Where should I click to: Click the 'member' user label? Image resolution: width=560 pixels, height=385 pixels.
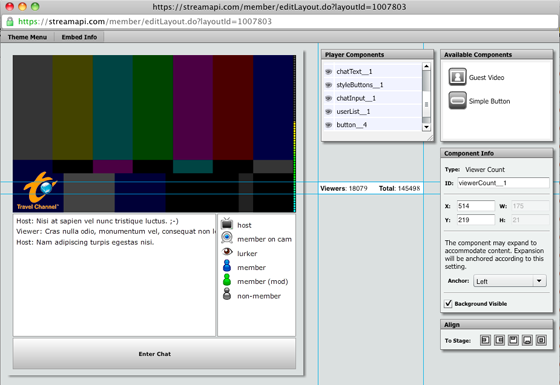tap(251, 268)
